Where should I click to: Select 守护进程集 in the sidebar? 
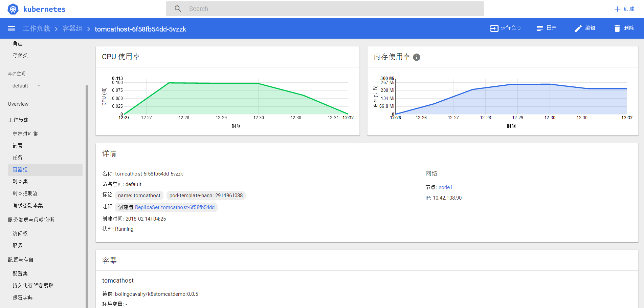[25, 134]
